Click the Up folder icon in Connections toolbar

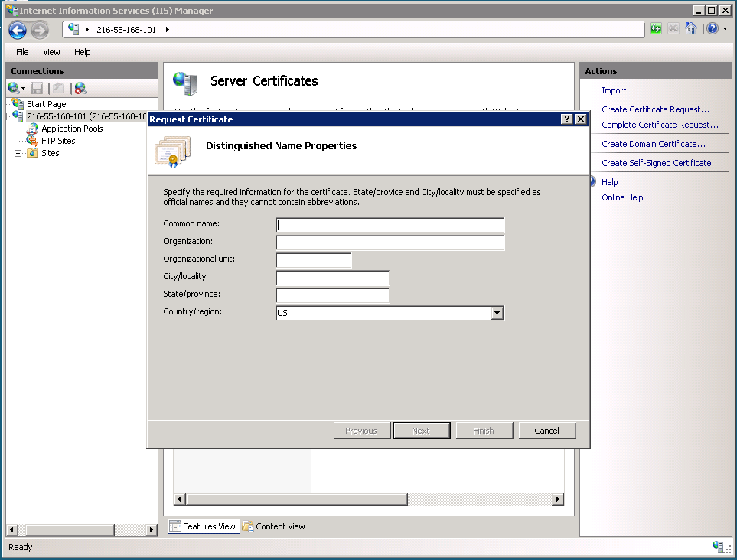pyautogui.click(x=58, y=88)
